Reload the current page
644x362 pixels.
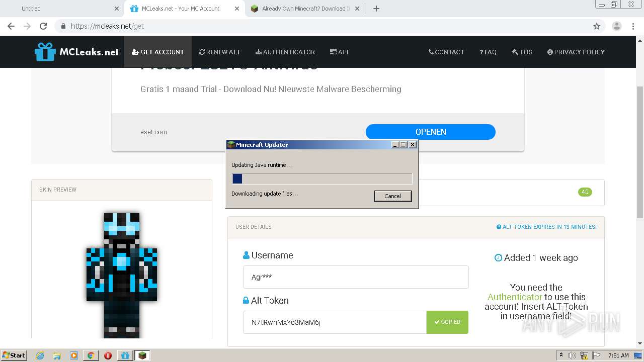click(43, 26)
